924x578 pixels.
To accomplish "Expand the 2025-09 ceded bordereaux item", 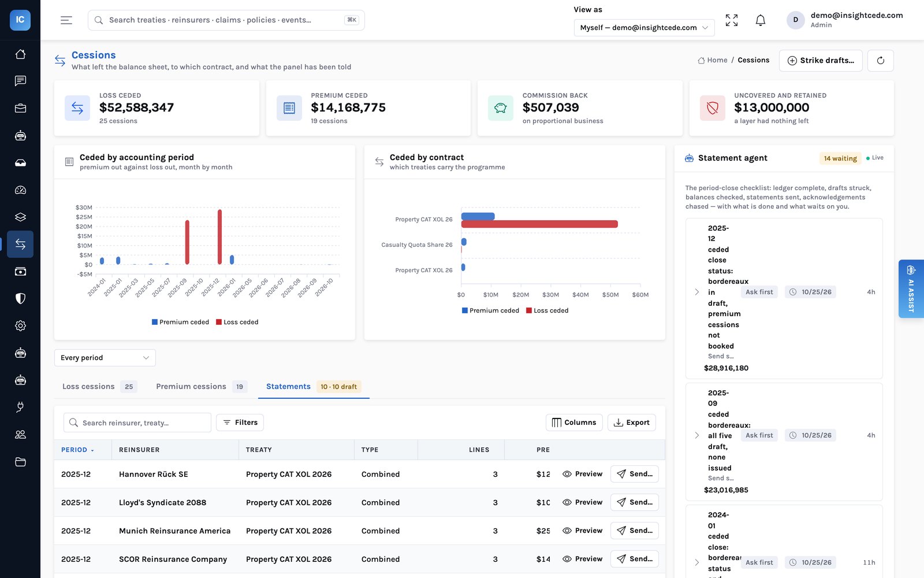I will (696, 435).
